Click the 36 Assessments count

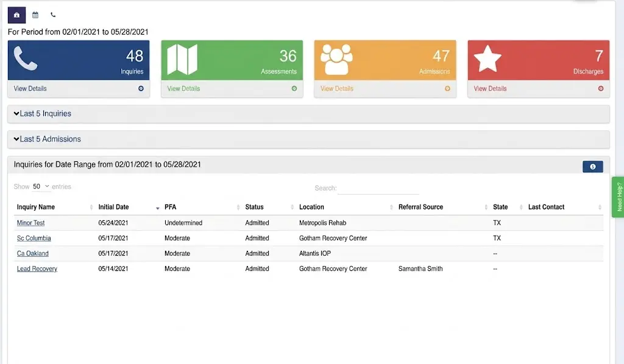click(288, 56)
